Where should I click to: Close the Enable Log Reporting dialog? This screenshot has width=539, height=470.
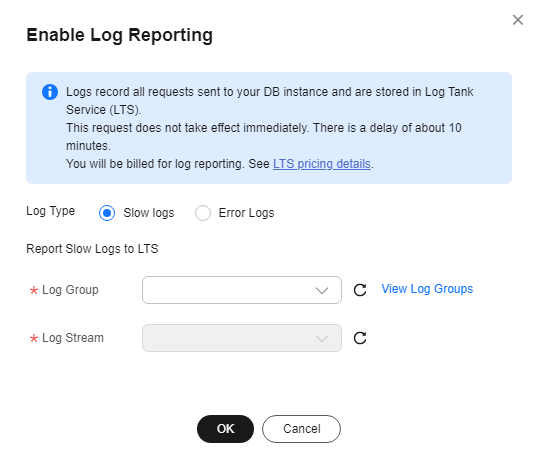(518, 20)
